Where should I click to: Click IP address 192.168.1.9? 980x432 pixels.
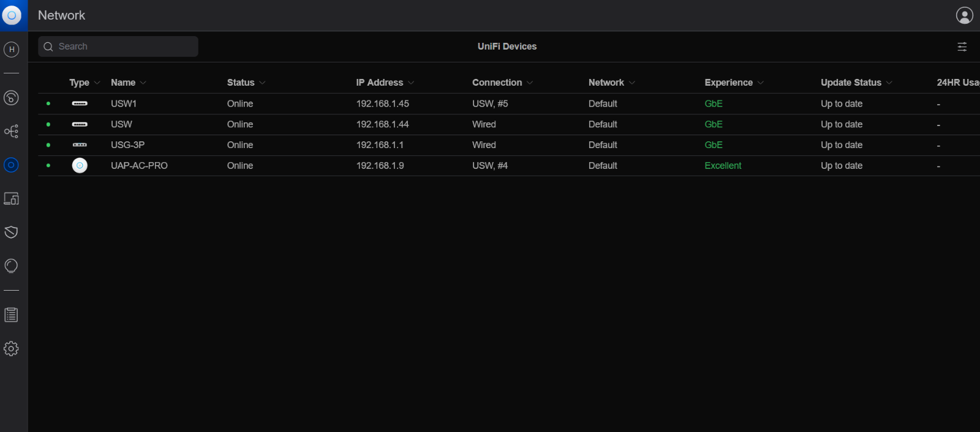tap(380, 166)
